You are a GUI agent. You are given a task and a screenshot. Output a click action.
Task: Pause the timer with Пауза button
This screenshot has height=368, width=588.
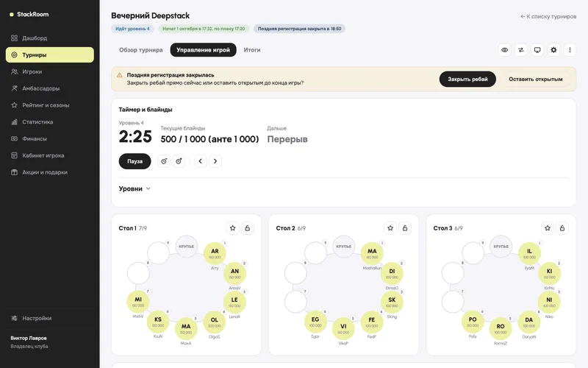(x=135, y=161)
